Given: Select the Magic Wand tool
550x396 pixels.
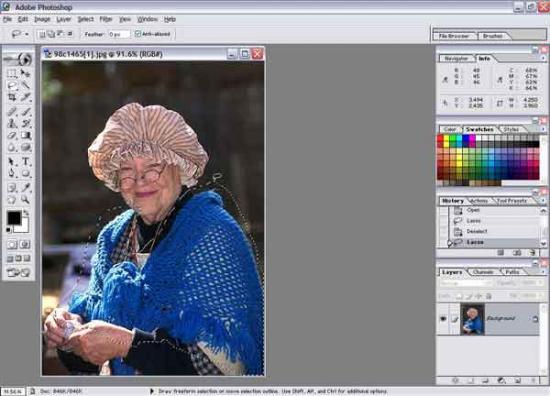Looking at the screenshot, I should coord(25,85).
